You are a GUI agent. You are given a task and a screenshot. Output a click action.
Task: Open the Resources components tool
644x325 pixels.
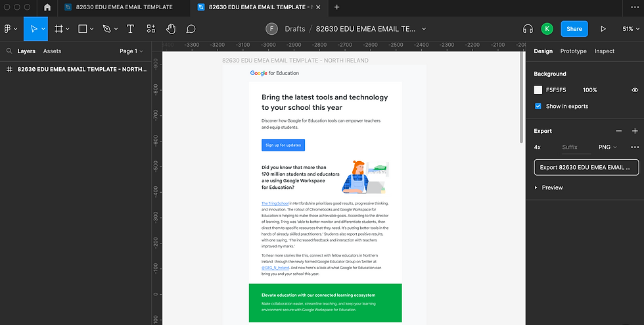(150, 29)
